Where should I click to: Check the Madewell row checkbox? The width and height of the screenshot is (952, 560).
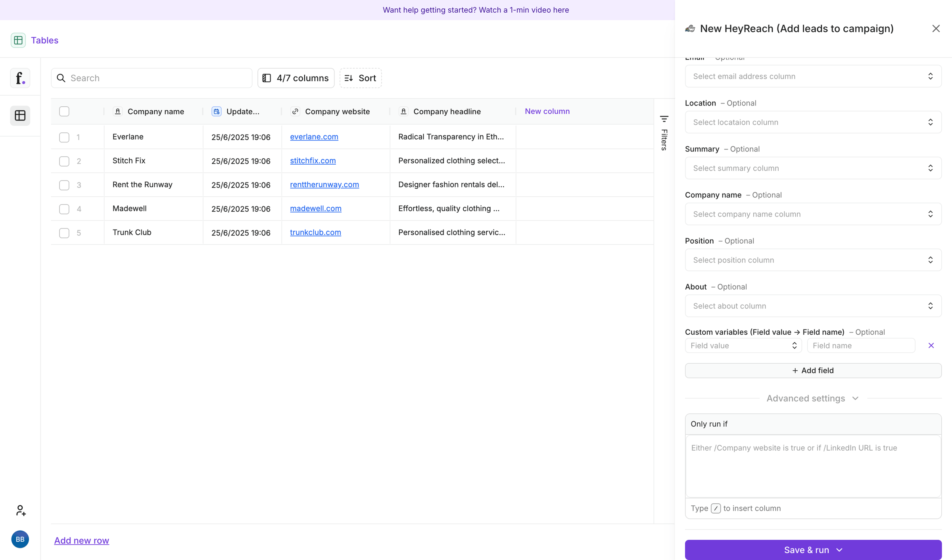coord(64,209)
